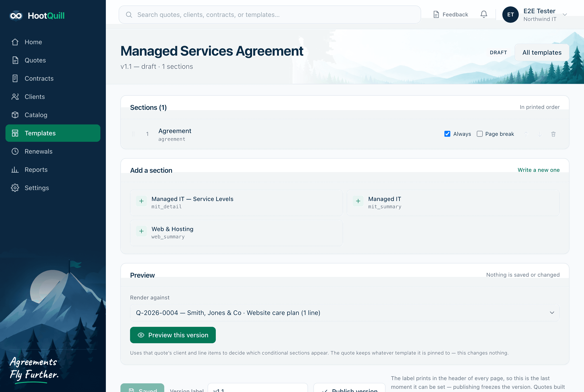Focus the search quotes input field

pos(270,15)
